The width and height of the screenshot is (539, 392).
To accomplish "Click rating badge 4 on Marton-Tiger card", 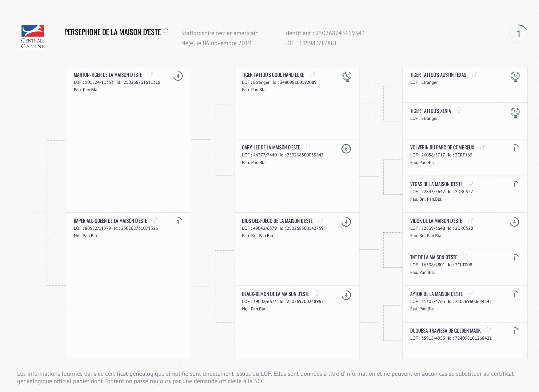I will pyautogui.click(x=178, y=76).
